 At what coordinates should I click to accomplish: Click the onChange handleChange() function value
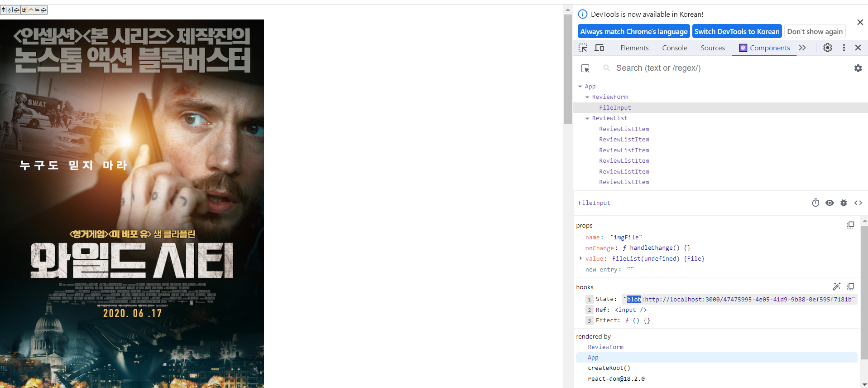pyautogui.click(x=656, y=248)
